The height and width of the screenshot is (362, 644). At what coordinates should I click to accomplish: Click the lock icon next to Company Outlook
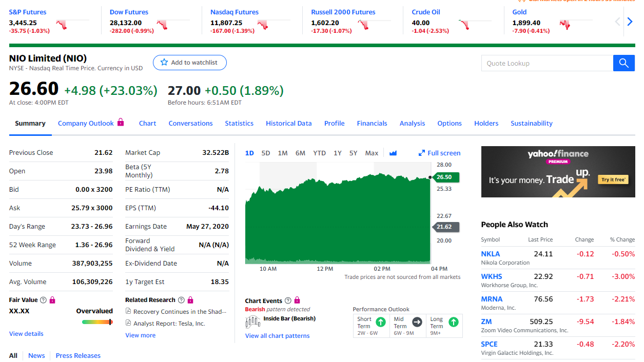click(121, 123)
